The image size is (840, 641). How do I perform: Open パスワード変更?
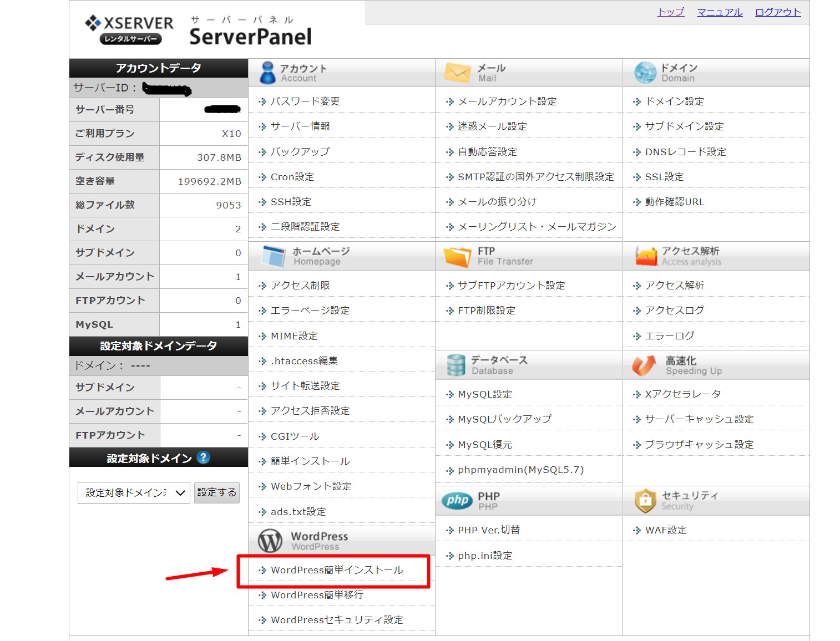pyautogui.click(x=305, y=101)
